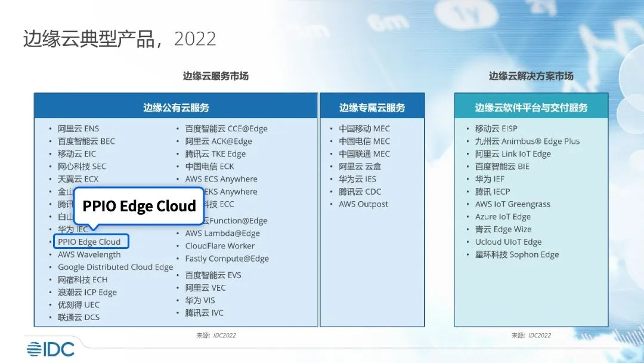644x363 pixels.
Task: Click the source note under 边缘公有云服务 box
Action: 216,336
